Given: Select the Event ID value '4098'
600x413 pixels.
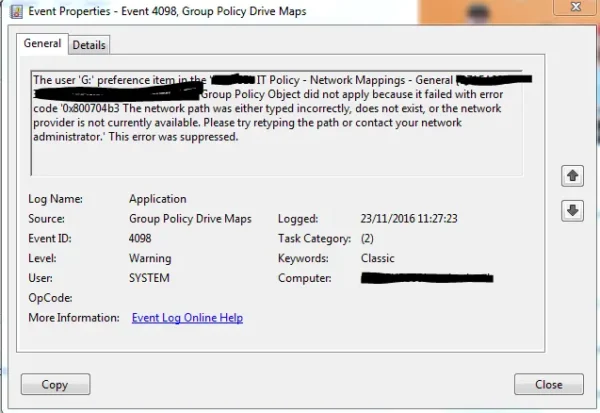Looking at the screenshot, I should 140,238.
